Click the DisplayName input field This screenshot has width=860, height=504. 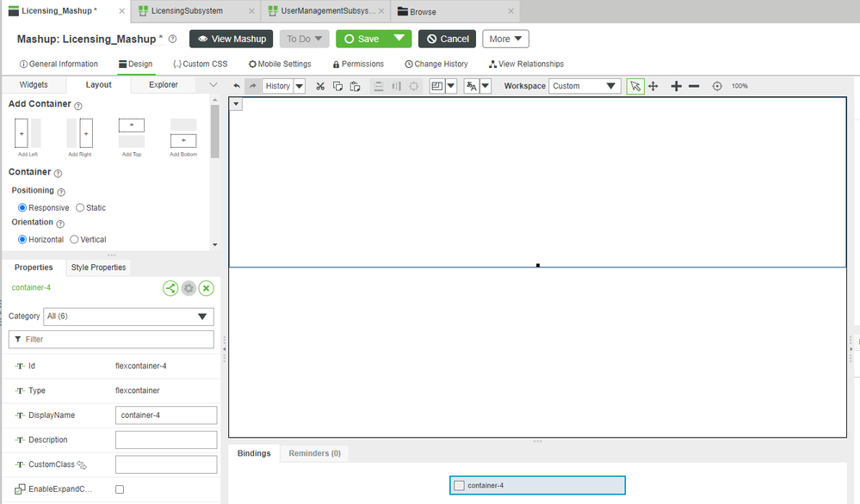point(166,415)
